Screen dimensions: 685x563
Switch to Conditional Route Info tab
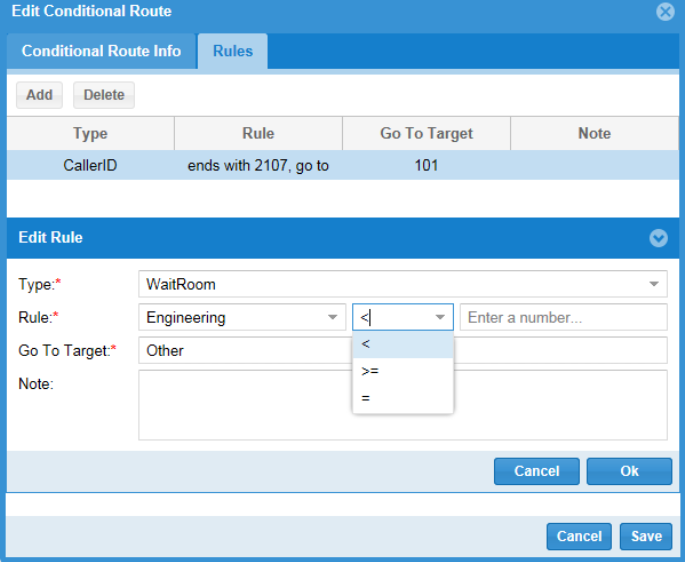point(101,51)
